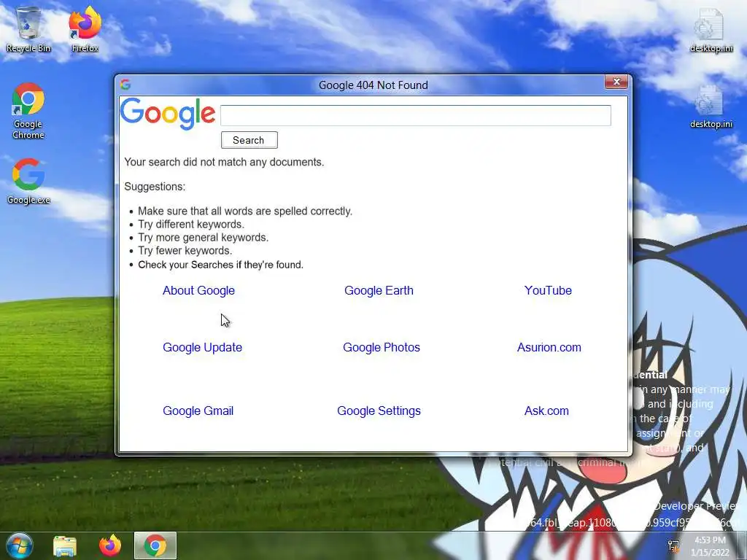This screenshot has height=560, width=747.
Task: Click 'Your search did not match any documents.'
Action: coord(224,162)
